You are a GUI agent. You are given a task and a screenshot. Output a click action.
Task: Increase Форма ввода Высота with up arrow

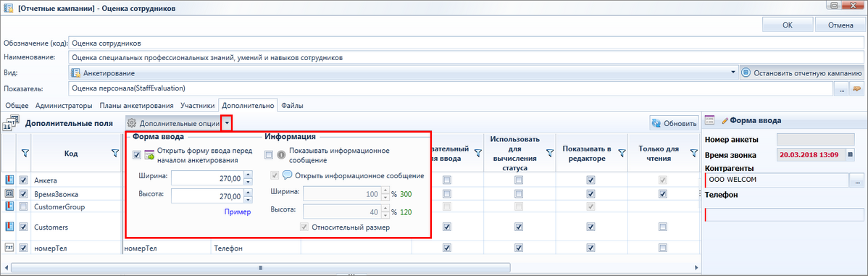tap(248, 193)
